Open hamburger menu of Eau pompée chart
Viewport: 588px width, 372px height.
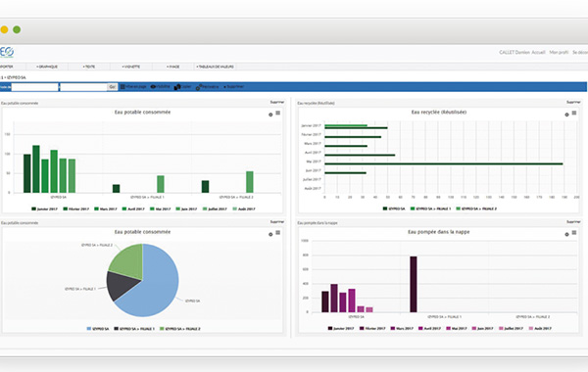pos(574,233)
